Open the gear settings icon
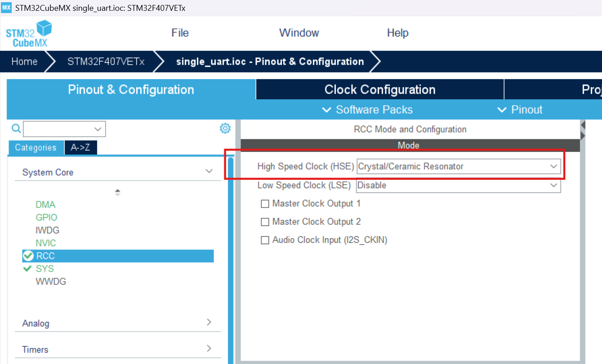The image size is (602, 364). pyautogui.click(x=225, y=129)
